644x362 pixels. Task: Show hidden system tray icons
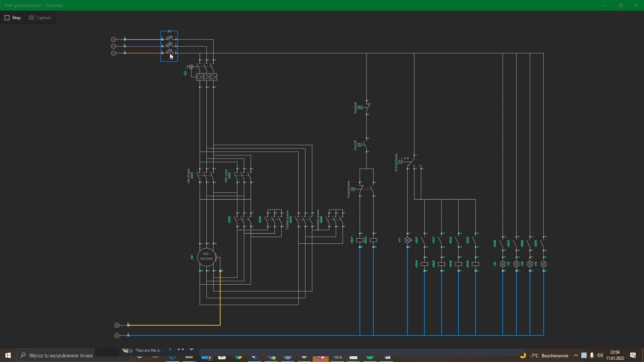(x=576, y=355)
